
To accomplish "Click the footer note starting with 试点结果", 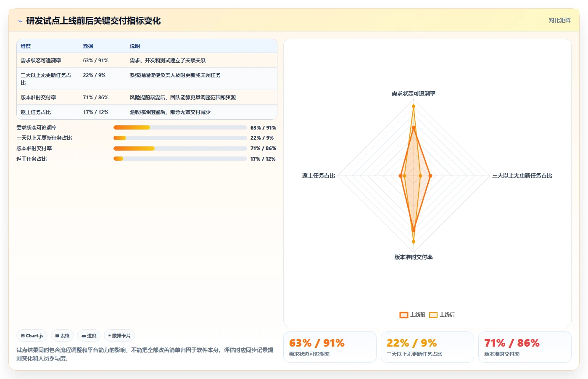I will 145,354.
